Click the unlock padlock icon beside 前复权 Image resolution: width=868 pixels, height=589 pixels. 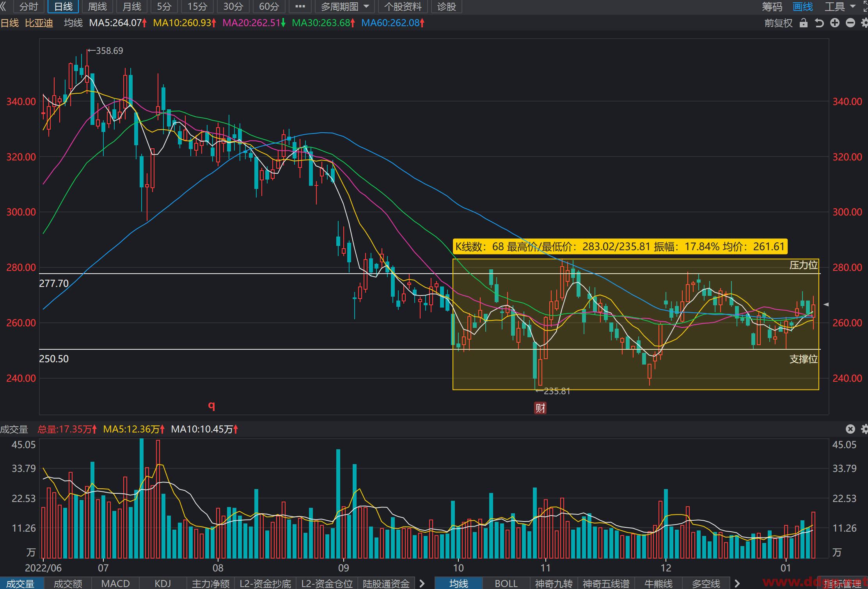(x=803, y=23)
